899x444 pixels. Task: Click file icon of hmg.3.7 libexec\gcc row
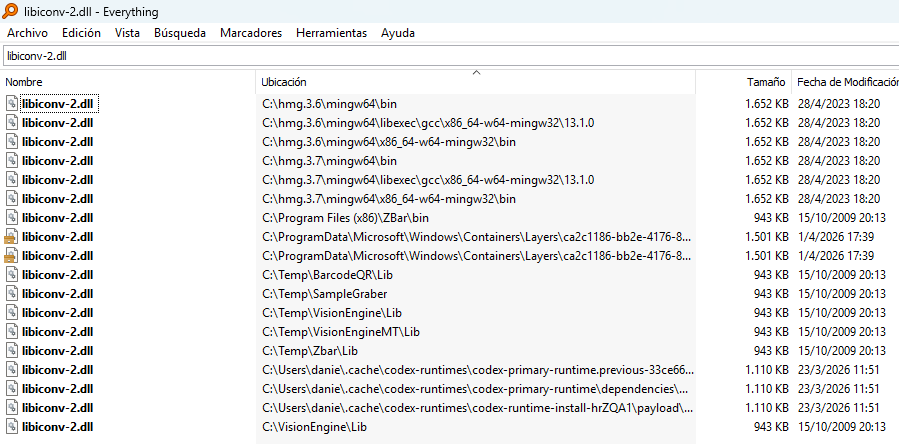tap(12, 180)
